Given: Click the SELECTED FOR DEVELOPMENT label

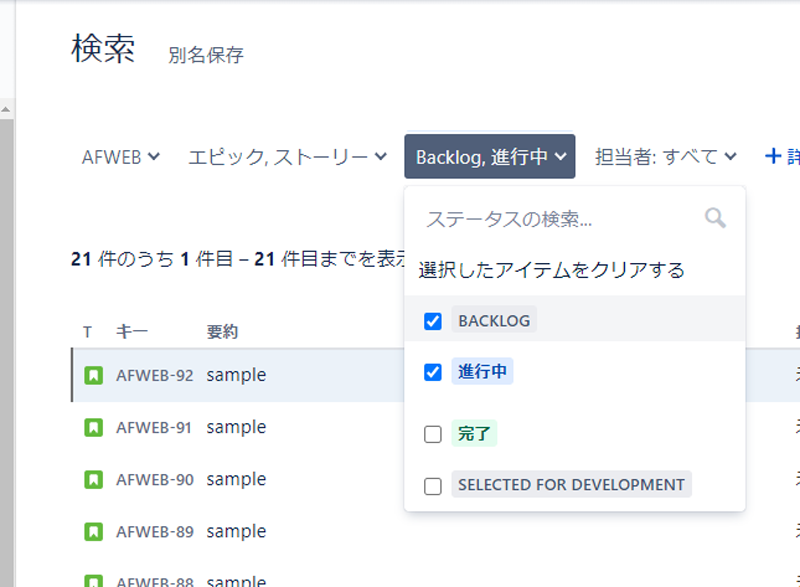Looking at the screenshot, I should point(571,484).
